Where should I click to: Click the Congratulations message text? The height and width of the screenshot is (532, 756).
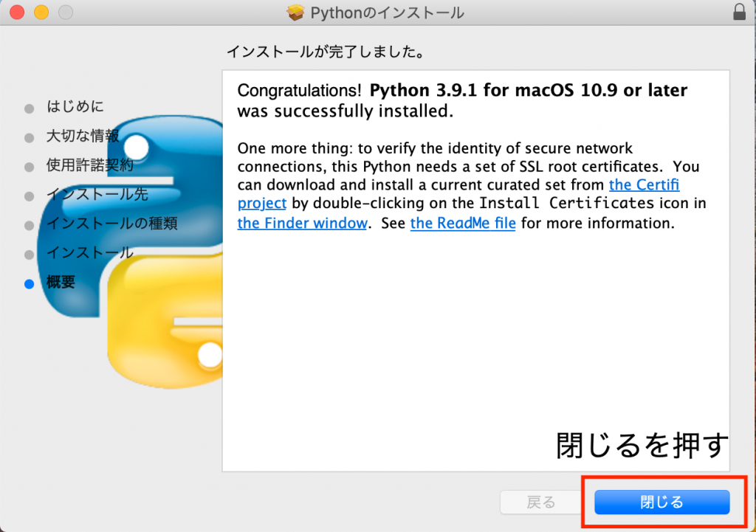point(461,100)
